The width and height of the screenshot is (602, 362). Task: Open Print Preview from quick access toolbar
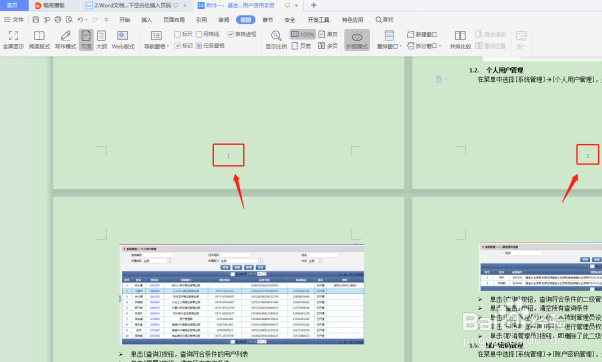tap(69, 20)
